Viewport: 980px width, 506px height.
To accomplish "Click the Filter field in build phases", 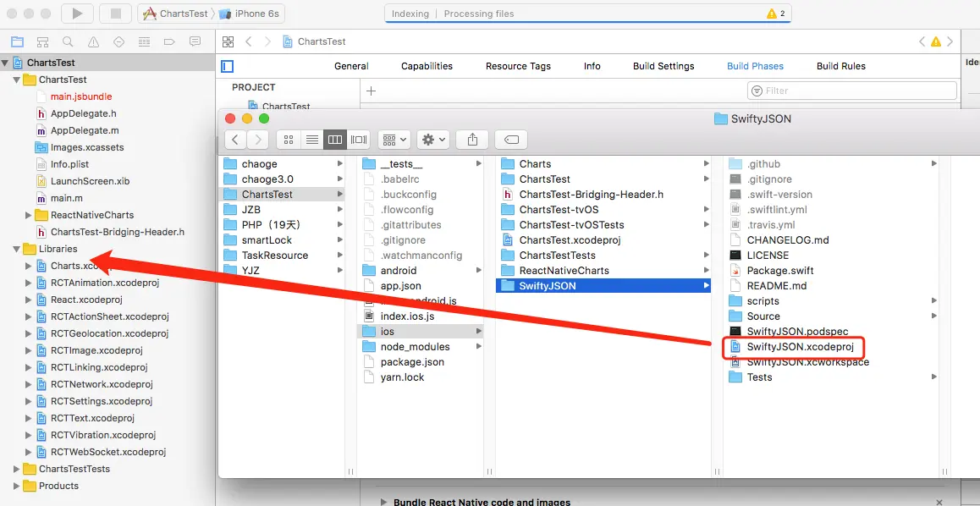I will (x=852, y=91).
